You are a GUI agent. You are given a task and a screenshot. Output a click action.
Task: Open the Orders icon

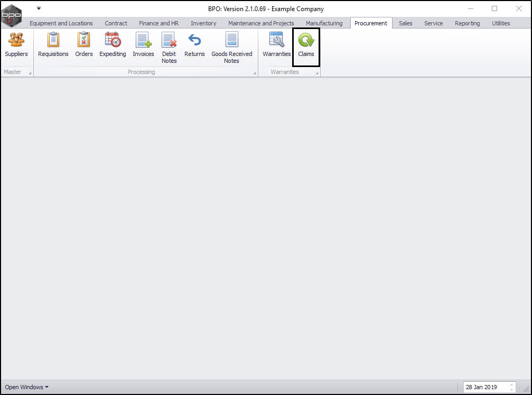(x=84, y=45)
